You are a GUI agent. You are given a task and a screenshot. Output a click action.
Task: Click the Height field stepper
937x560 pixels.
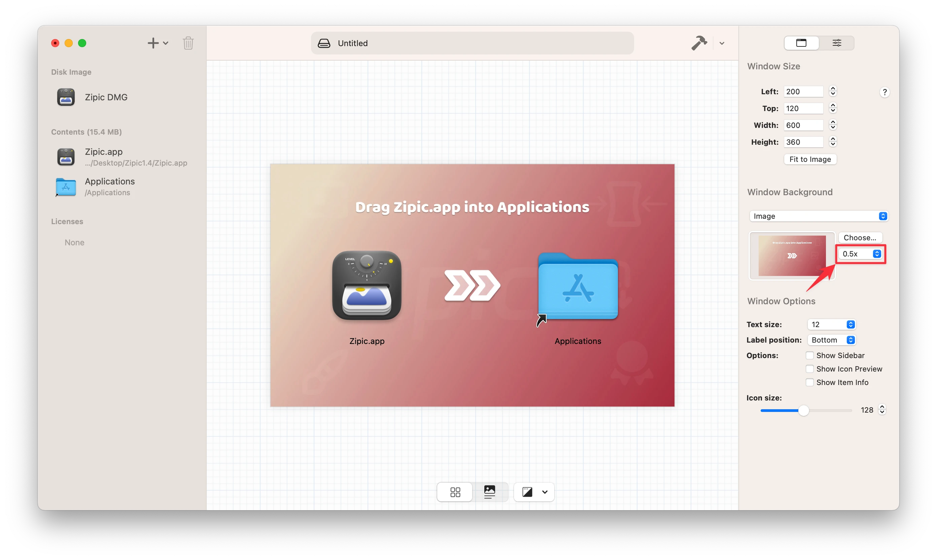[x=832, y=142]
